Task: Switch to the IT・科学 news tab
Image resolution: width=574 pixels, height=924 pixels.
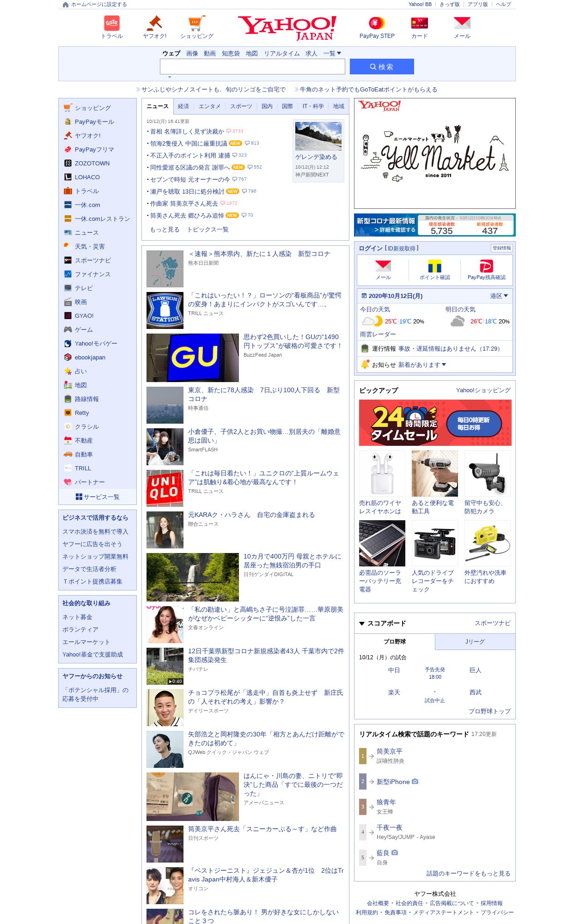Action: (x=313, y=106)
